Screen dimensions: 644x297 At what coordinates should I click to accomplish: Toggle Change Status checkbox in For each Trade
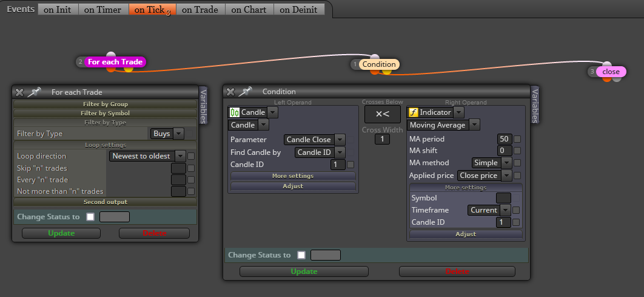coord(90,217)
